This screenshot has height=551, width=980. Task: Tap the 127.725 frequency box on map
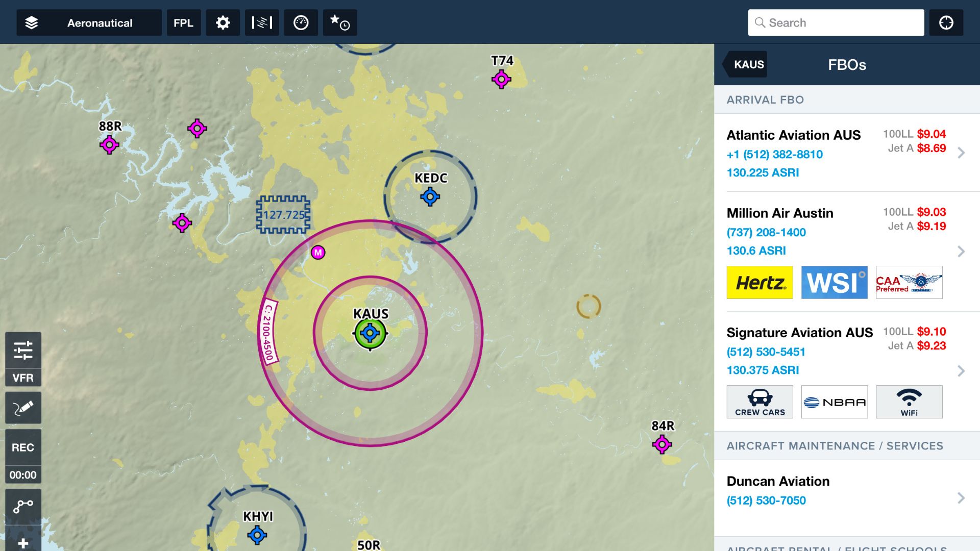[283, 215]
